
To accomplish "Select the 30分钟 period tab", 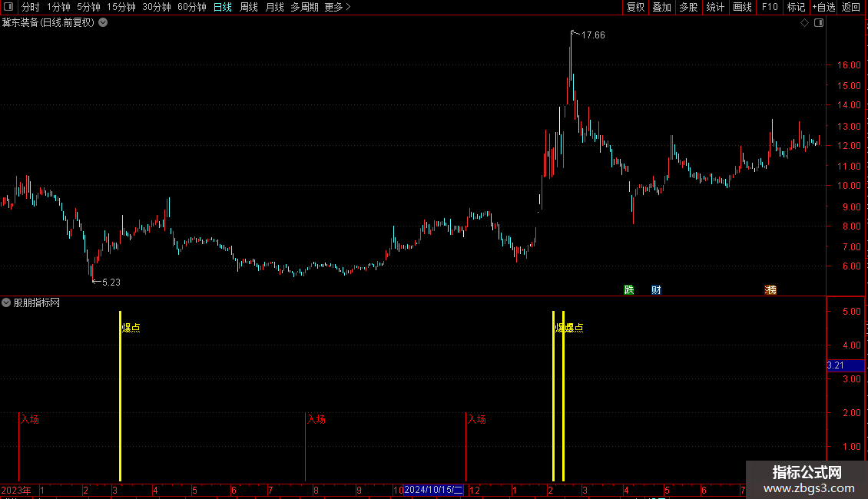I will (156, 7).
